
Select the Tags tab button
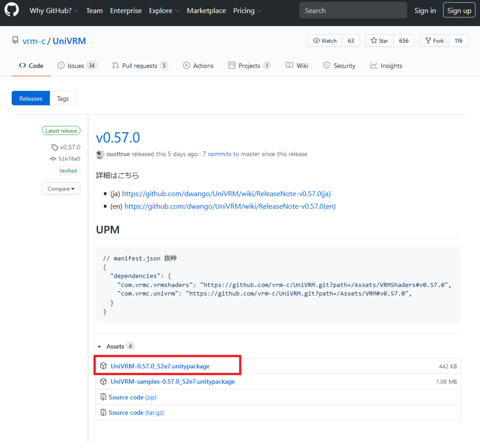point(63,99)
